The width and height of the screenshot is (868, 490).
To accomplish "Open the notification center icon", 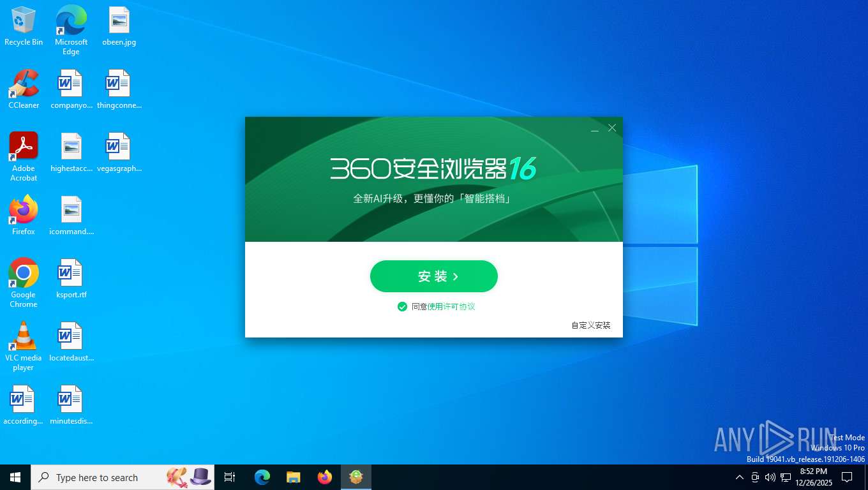I will [847, 477].
